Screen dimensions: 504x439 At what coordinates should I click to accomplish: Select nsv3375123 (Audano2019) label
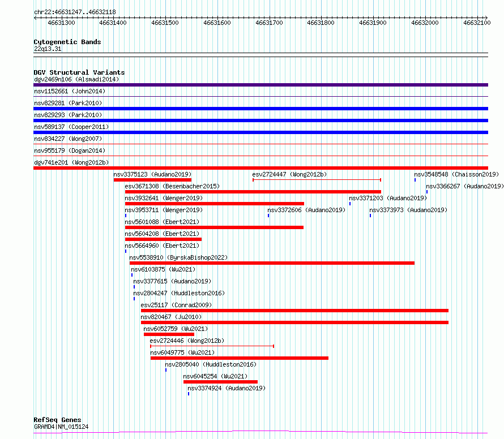click(x=152, y=174)
